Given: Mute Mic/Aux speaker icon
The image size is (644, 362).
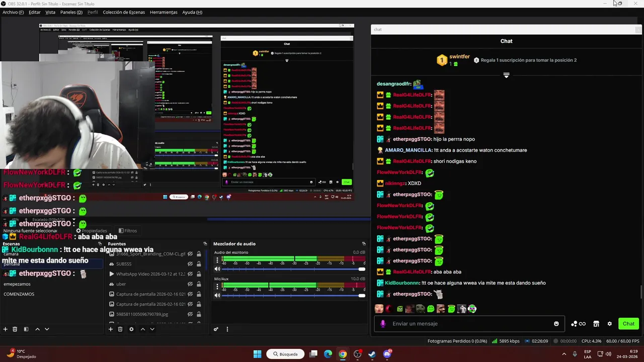Looking at the screenshot, I should 217,295.
